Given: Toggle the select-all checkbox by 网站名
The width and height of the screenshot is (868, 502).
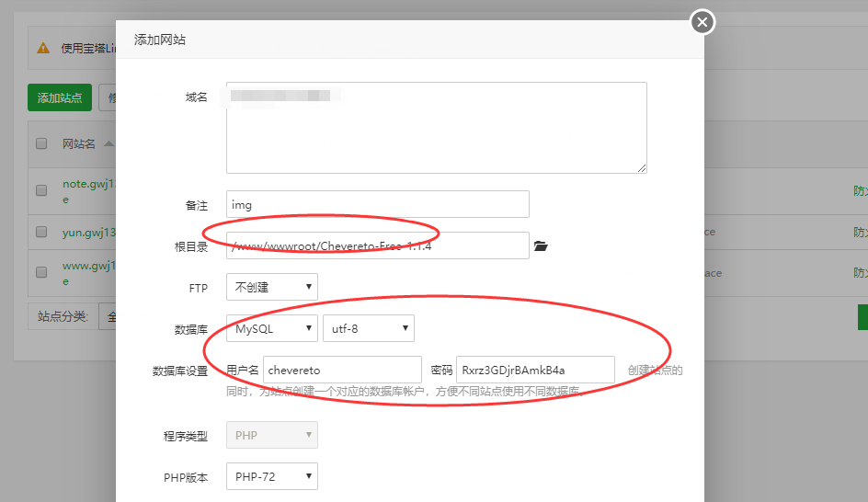Looking at the screenshot, I should (x=41, y=144).
